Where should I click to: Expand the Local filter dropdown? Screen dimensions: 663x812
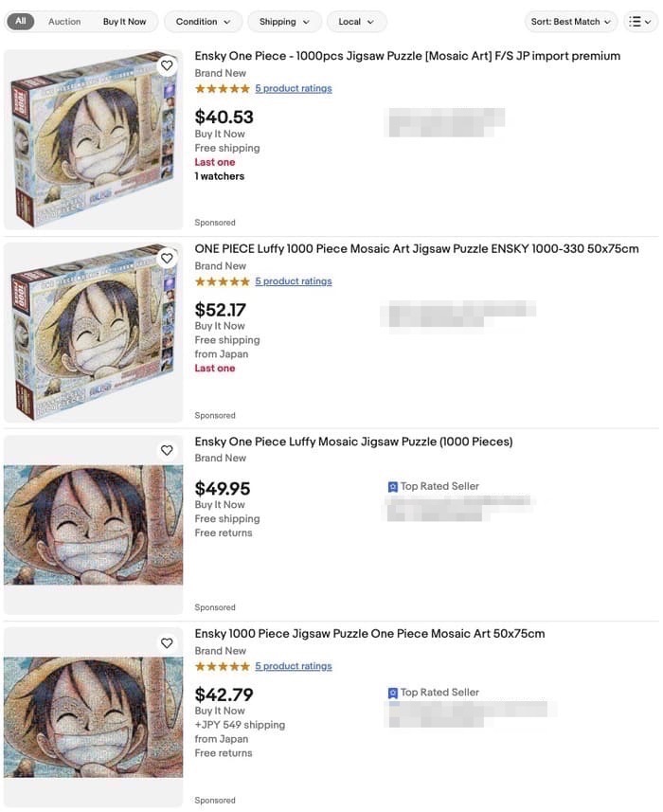click(356, 22)
